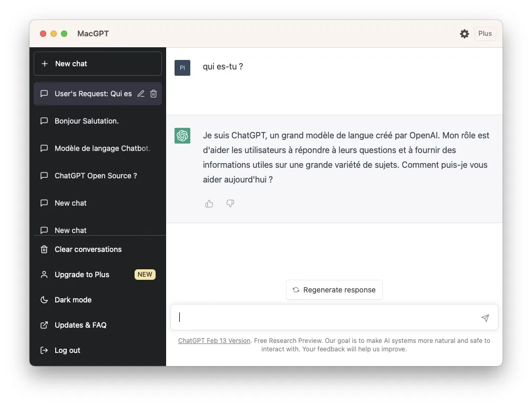Open the "Modèle de langage Chatbot" conversation

tap(98, 148)
